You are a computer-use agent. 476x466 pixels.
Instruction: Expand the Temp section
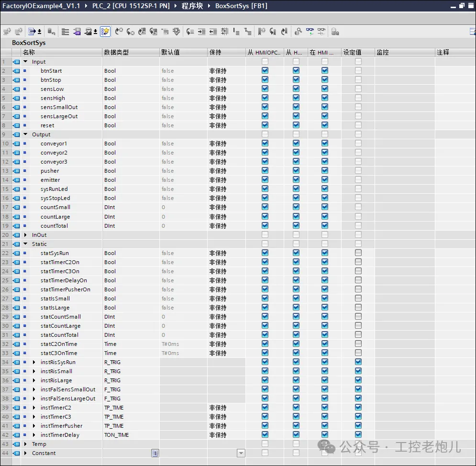pos(25,444)
